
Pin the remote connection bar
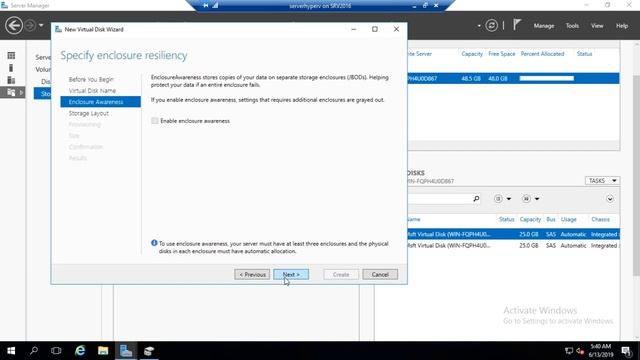[206, 6]
